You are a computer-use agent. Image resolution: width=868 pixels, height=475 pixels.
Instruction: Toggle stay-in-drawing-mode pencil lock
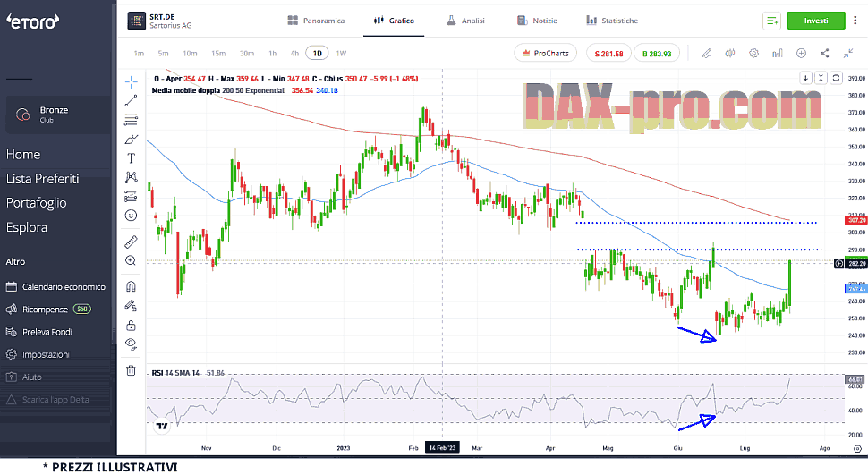[x=132, y=306]
